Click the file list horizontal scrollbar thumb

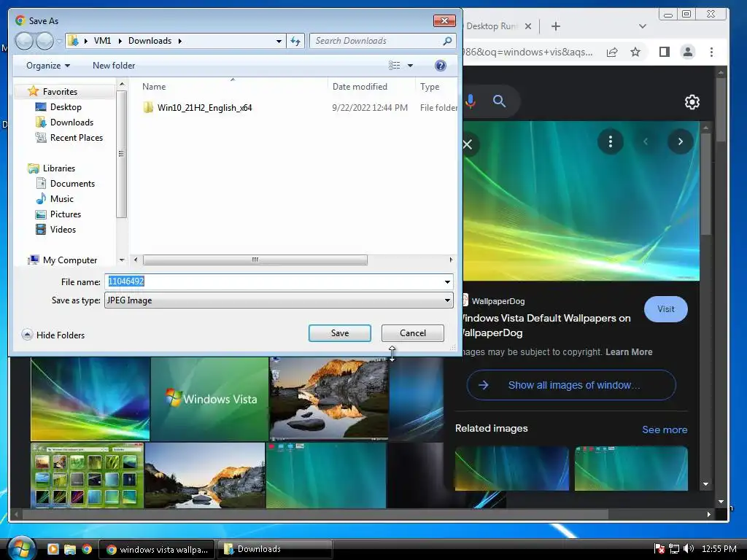tap(255, 260)
